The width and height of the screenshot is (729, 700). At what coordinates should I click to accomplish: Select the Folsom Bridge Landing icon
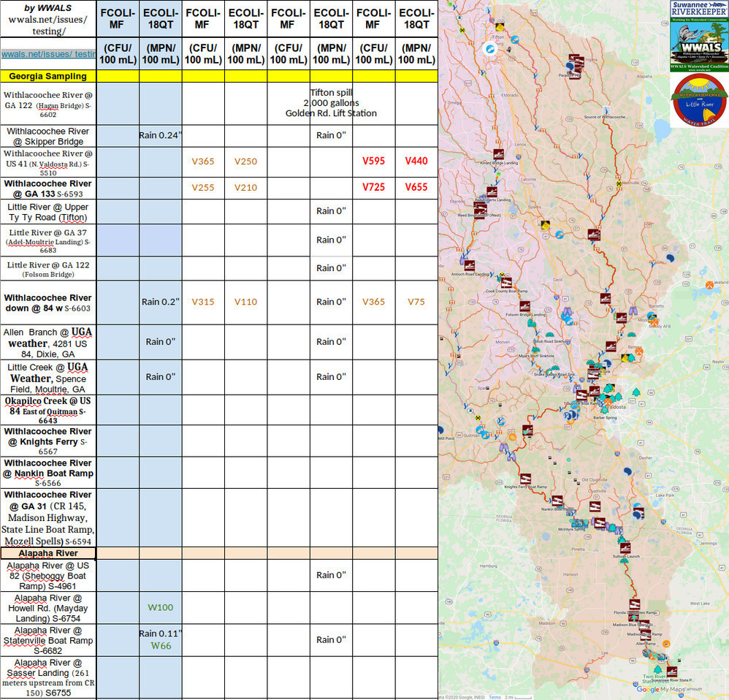(x=525, y=306)
